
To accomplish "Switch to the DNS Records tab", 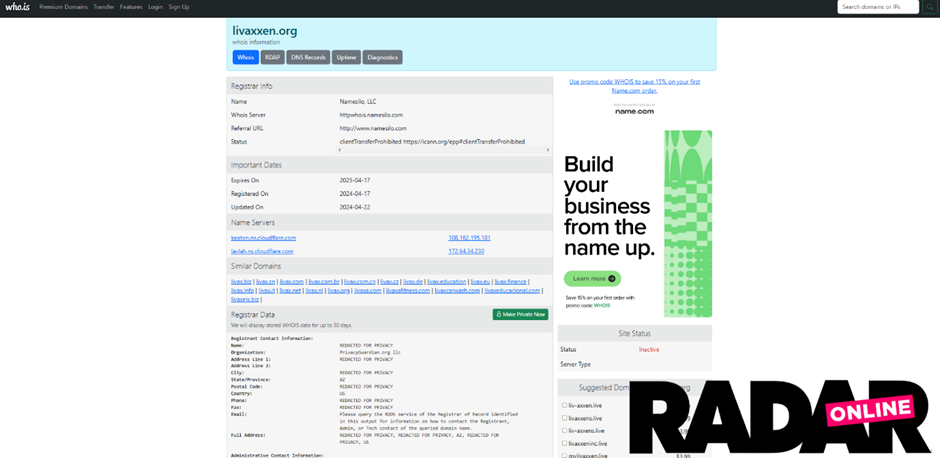I will coord(308,57).
